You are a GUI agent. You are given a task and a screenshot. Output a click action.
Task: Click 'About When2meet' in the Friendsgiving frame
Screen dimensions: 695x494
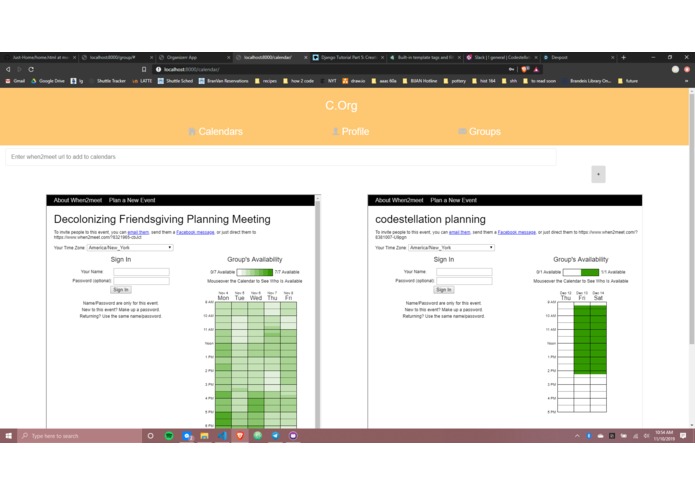pos(78,200)
